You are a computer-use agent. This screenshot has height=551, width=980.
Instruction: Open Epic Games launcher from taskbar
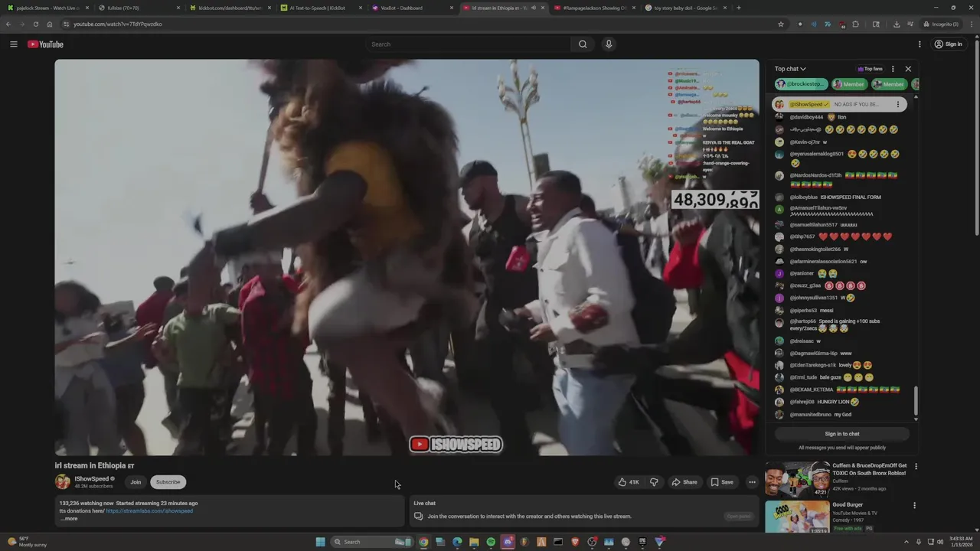[642, 542]
